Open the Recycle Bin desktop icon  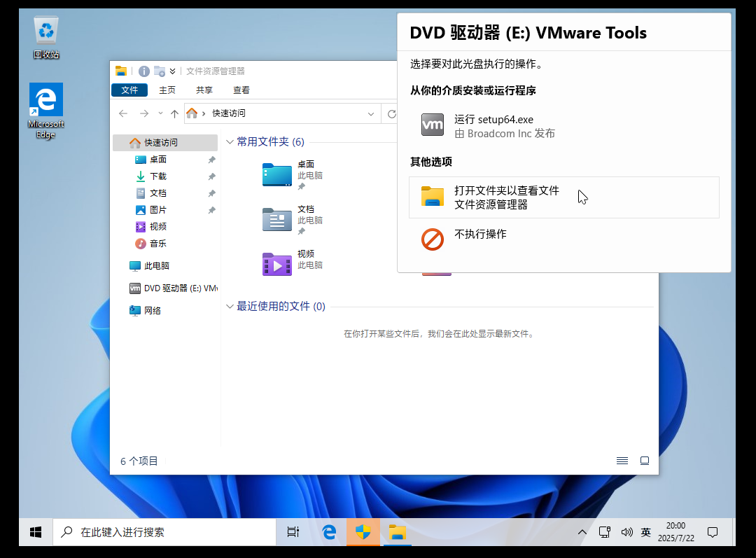tap(46, 36)
